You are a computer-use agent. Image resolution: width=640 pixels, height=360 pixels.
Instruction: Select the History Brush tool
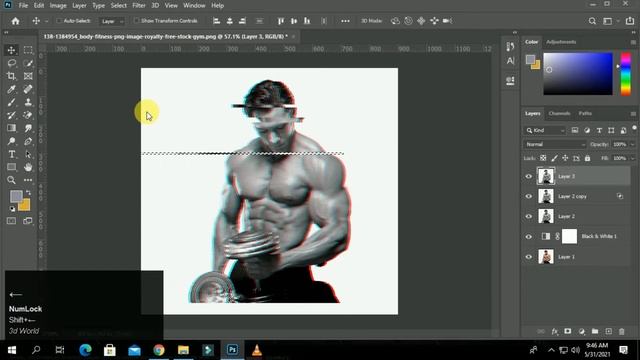pyautogui.click(x=11, y=116)
